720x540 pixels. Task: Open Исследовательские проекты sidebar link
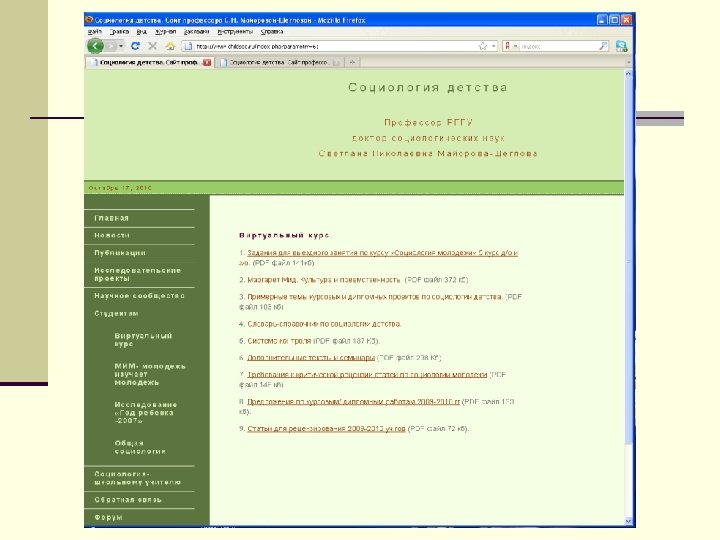tap(137, 274)
